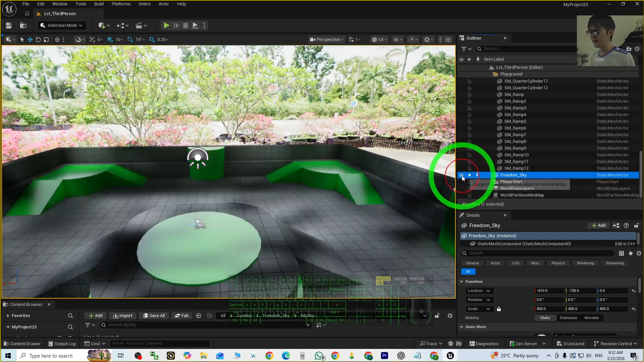Open the Lit view mode dropdown
The image size is (644, 362).
[379, 39]
